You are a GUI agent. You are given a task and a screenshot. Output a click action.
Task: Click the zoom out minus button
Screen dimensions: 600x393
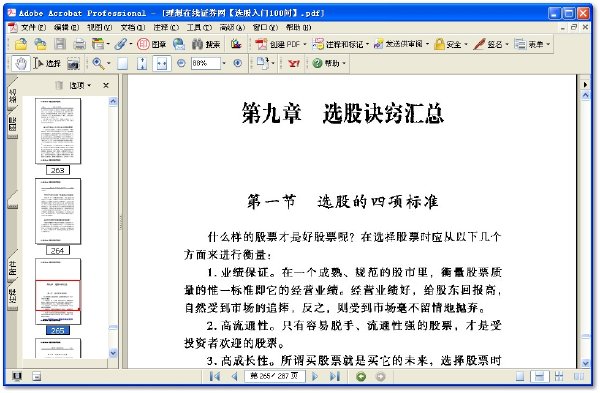[181, 63]
